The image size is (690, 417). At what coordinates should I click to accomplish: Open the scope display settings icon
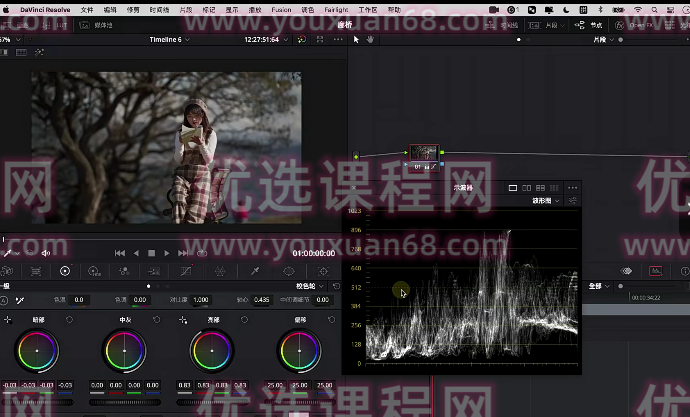tap(573, 201)
